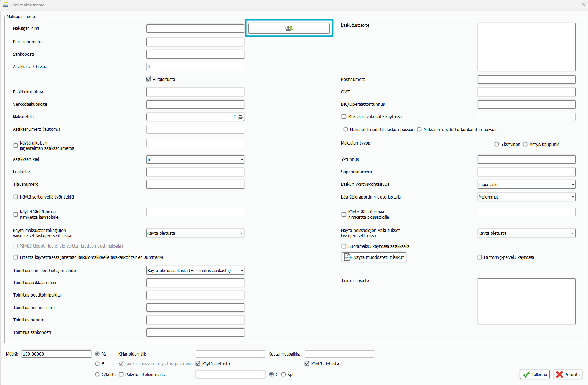Screen dimensions: 588x385
Task: Uncheck Käytä oletusta for Kirjanpidon tili
Action: 198,364
